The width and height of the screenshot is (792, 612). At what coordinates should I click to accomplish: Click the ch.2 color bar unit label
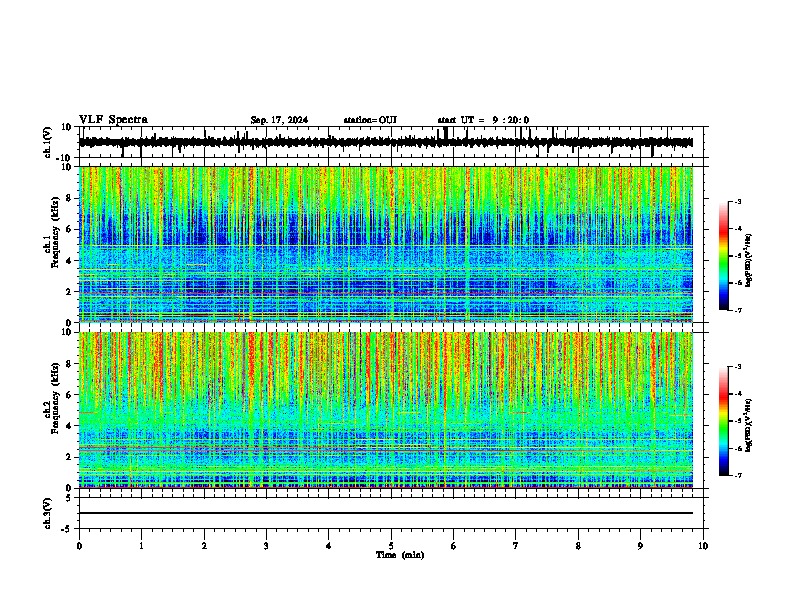tap(749, 426)
